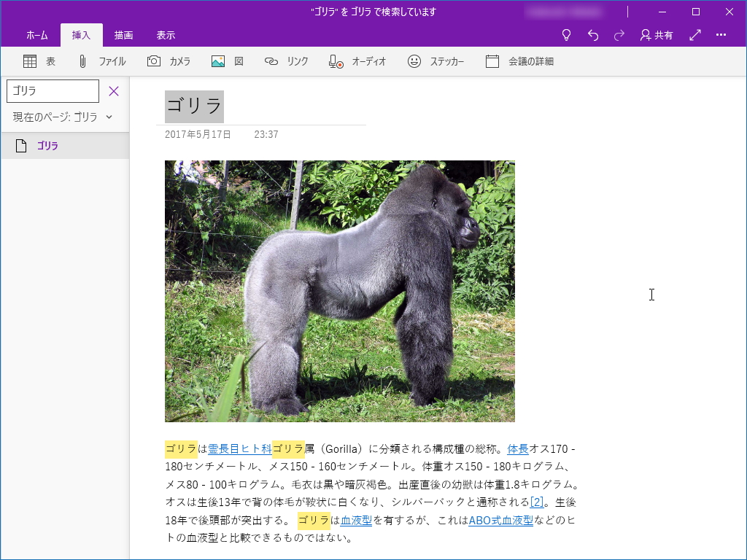This screenshot has width=747, height=560.
Task: Insert a sticker from the ribbon
Action: pos(436,61)
